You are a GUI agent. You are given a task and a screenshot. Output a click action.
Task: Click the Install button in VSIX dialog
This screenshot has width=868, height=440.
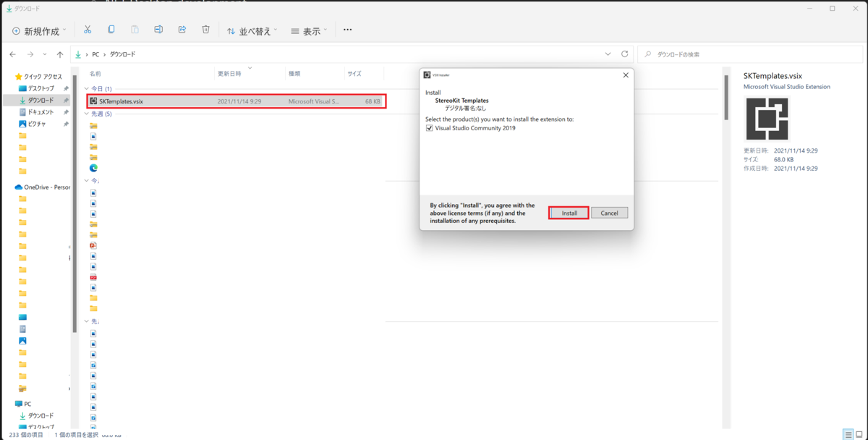coord(569,213)
